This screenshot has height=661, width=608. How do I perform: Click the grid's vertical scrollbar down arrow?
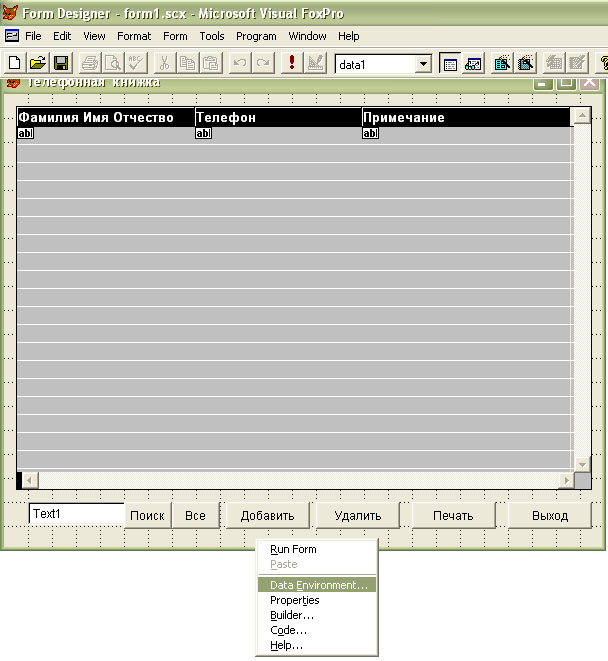[x=582, y=465]
